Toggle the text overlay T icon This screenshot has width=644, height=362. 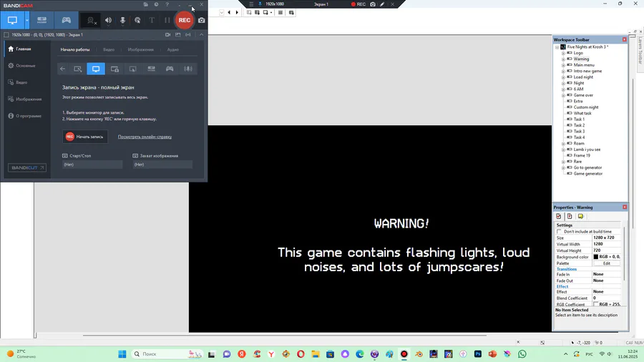pyautogui.click(x=152, y=20)
